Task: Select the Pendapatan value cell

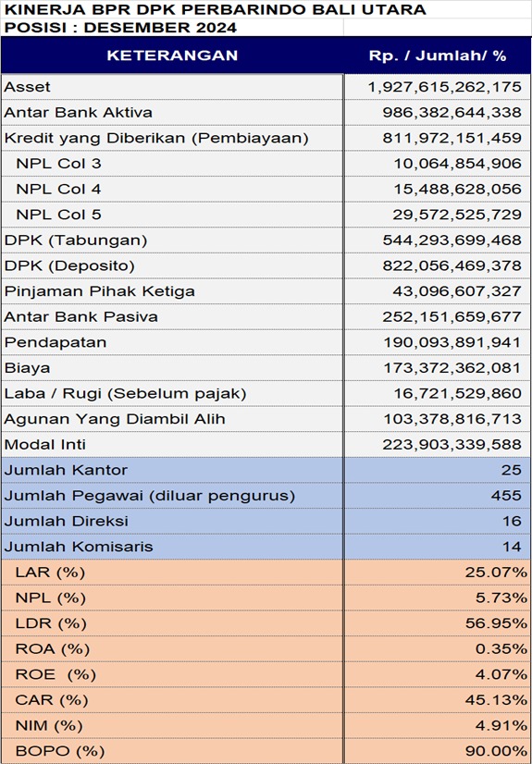Action: (x=437, y=342)
